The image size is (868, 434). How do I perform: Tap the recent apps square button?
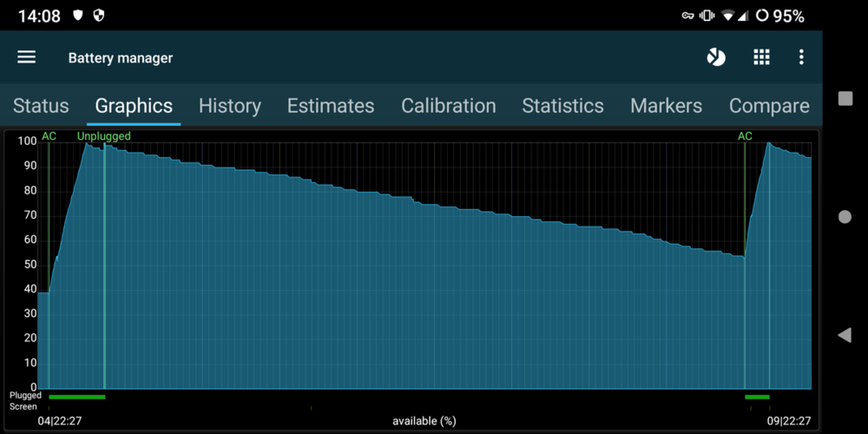click(x=845, y=98)
